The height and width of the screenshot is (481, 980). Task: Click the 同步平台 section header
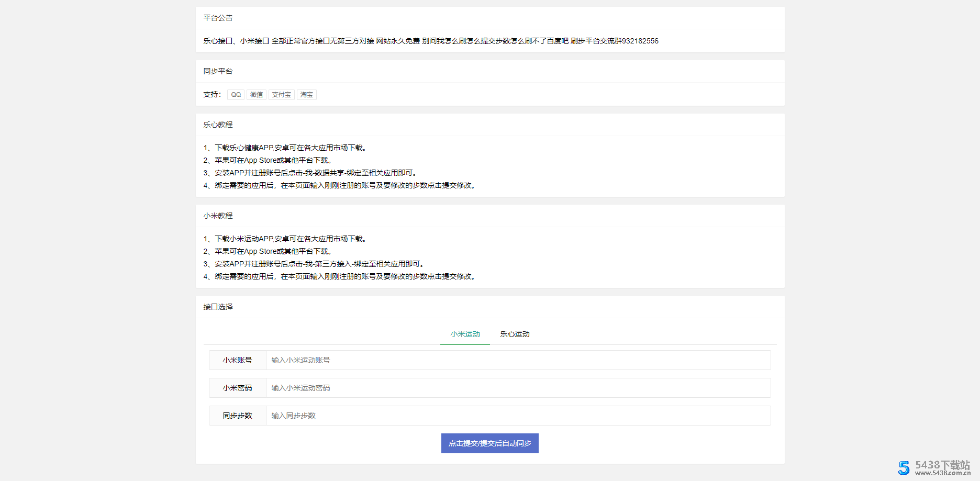(x=218, y=71)
